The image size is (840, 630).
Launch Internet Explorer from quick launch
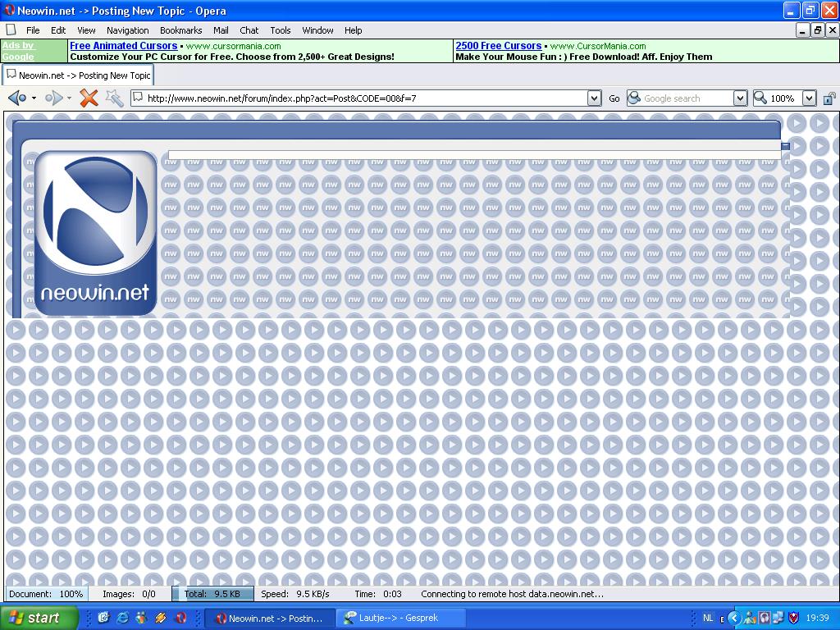pos(123,618)
